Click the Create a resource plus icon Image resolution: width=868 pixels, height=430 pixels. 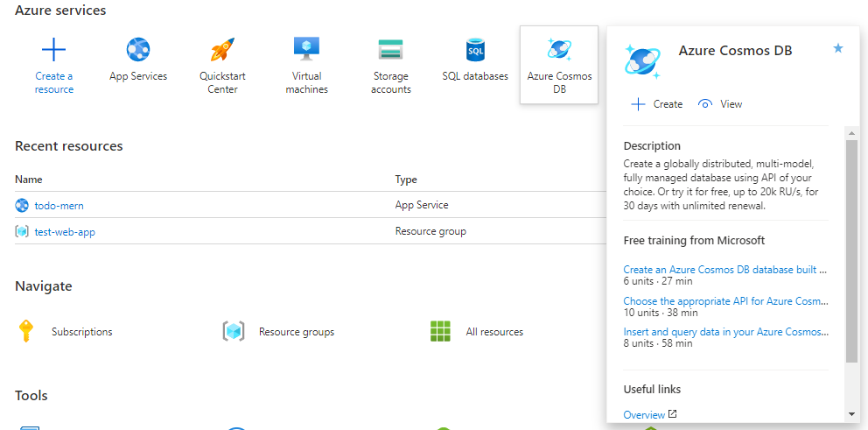[54, 49]
